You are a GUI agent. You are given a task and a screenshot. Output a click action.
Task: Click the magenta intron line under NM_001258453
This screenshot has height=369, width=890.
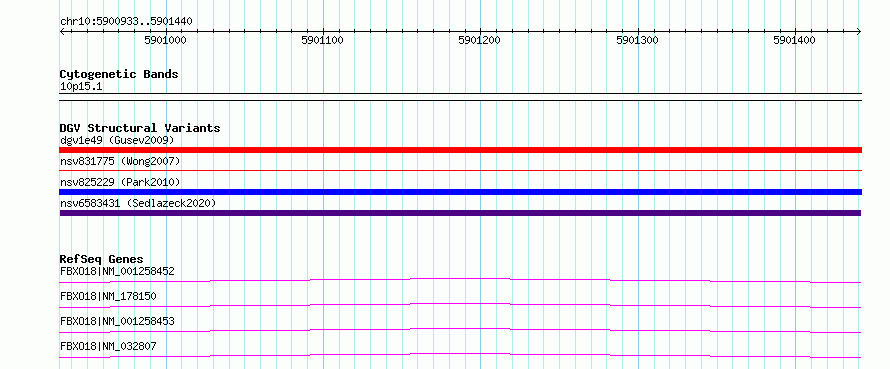pos(460,330)
